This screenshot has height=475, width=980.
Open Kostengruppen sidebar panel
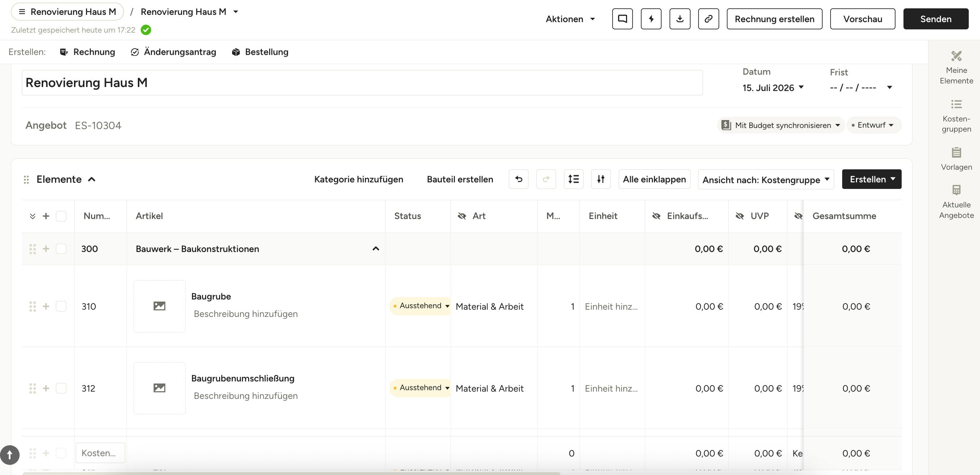(956, 116)
